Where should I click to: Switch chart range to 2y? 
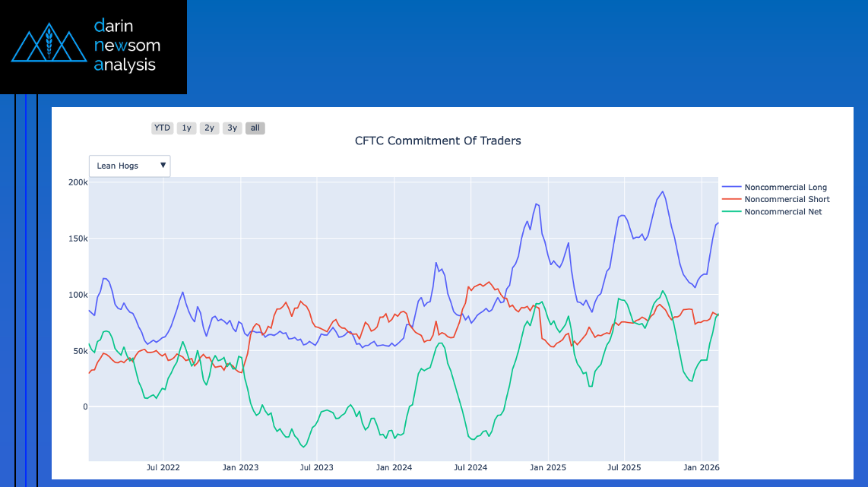pos(209,128)
